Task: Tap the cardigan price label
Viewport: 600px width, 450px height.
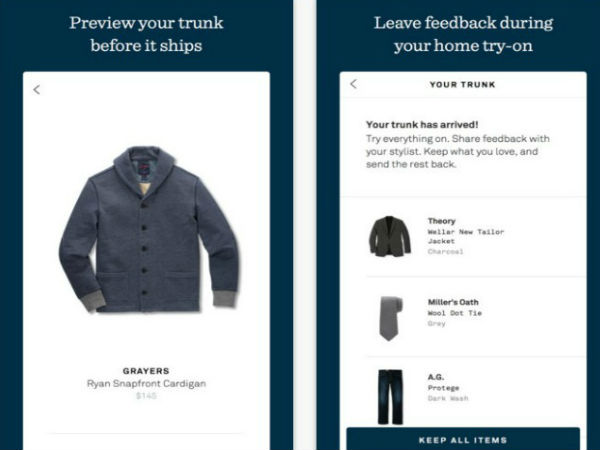Action: tap(146, 396)
